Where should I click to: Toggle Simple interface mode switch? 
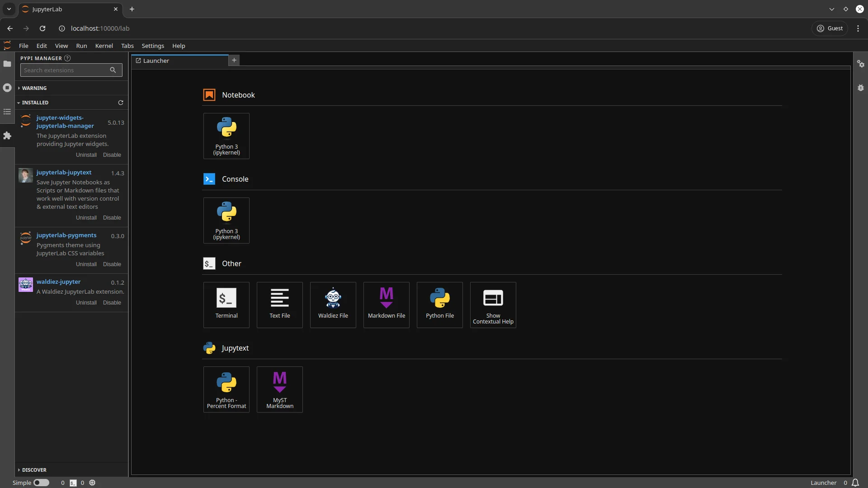[41, 483]
